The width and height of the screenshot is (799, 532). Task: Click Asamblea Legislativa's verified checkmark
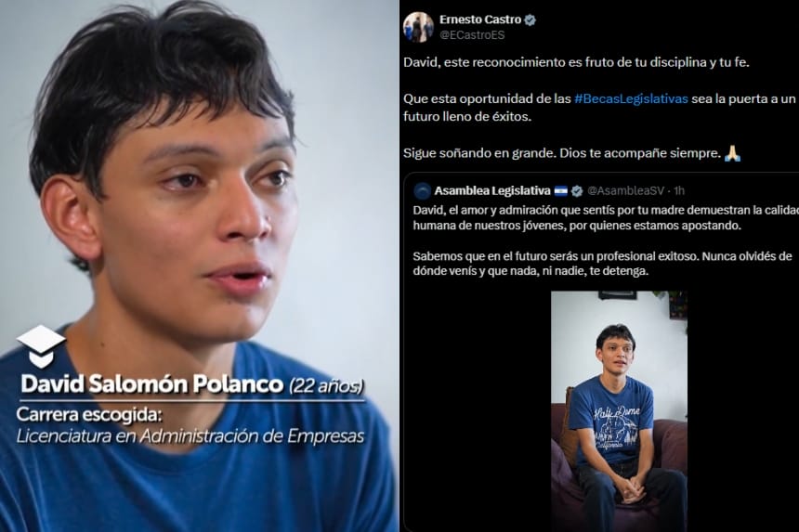(x=576, y=191)
